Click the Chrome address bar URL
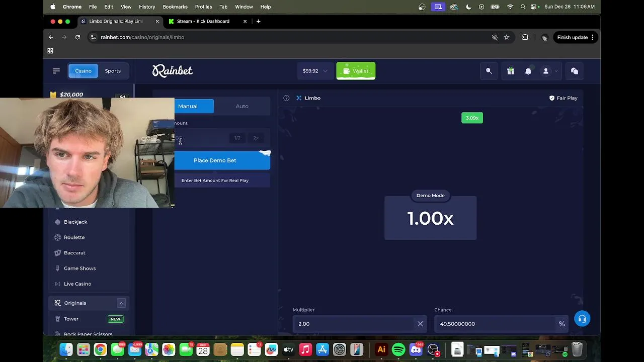Screen dimensions: 644x362 click(x=142, y=37)
